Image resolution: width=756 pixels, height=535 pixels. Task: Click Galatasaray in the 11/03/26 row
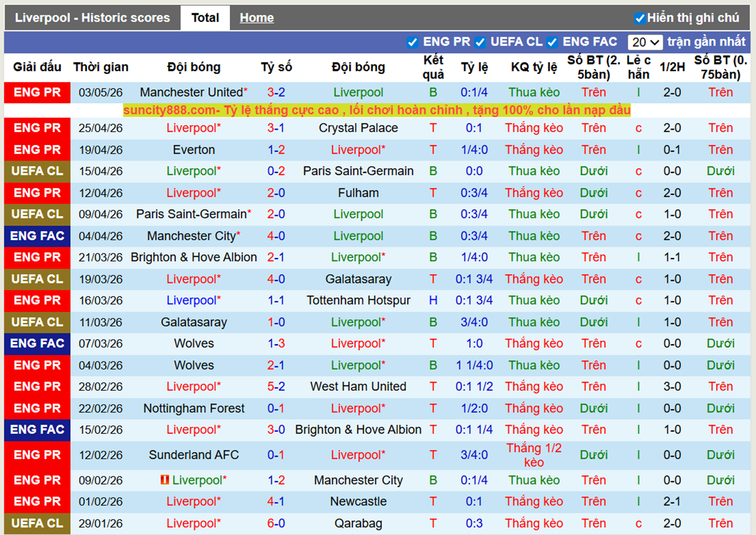(x=194, y=322)
